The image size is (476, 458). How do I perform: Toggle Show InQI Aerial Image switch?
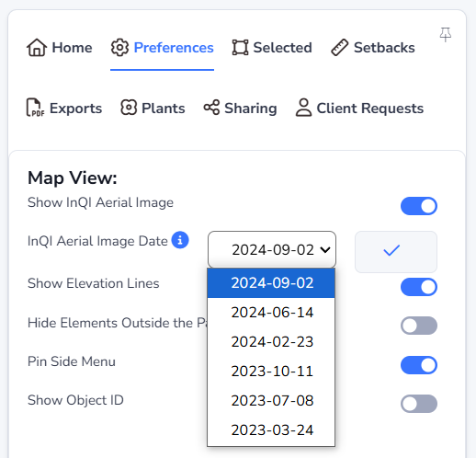pyautogui.click(x=419, y=206)
